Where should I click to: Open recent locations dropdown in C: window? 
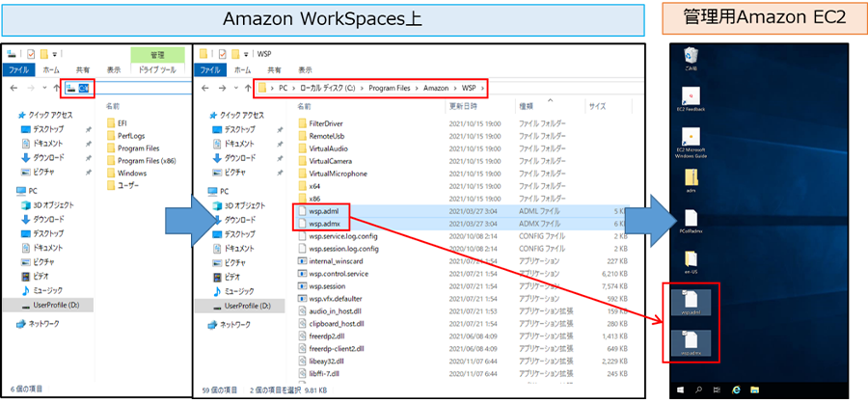[44, 88]
